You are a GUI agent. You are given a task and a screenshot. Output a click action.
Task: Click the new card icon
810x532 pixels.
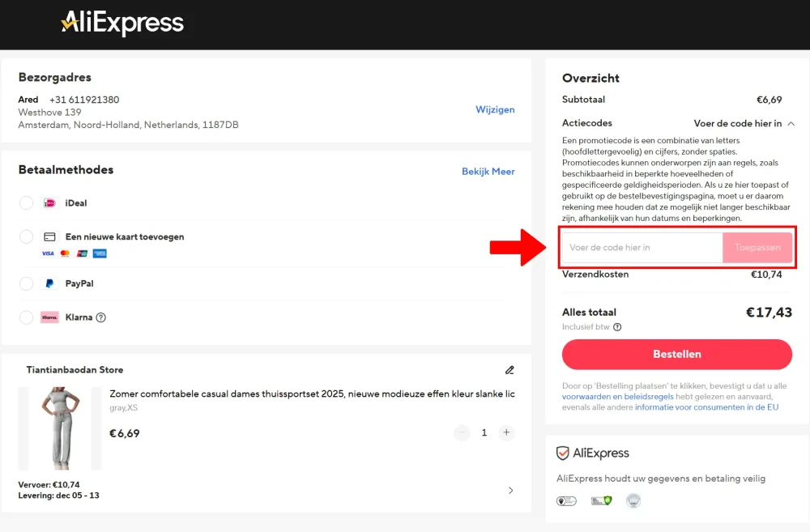coord(49,237)
